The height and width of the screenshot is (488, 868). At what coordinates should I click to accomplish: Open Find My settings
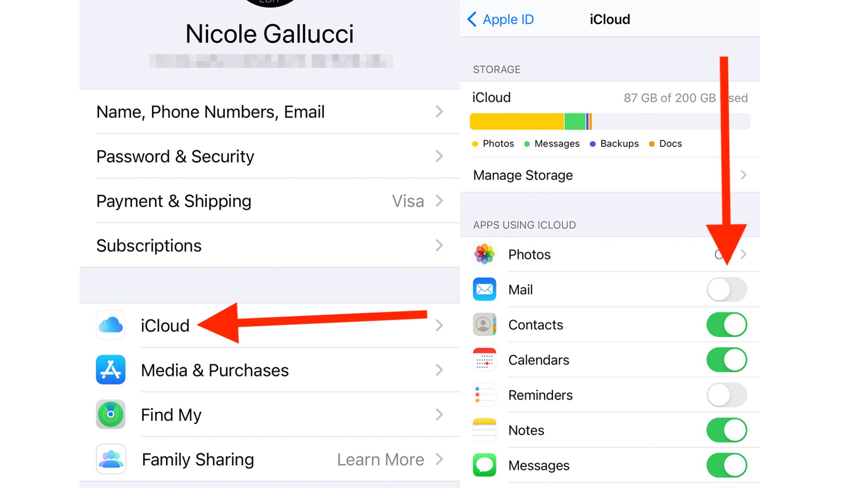(x=270, y=415)
